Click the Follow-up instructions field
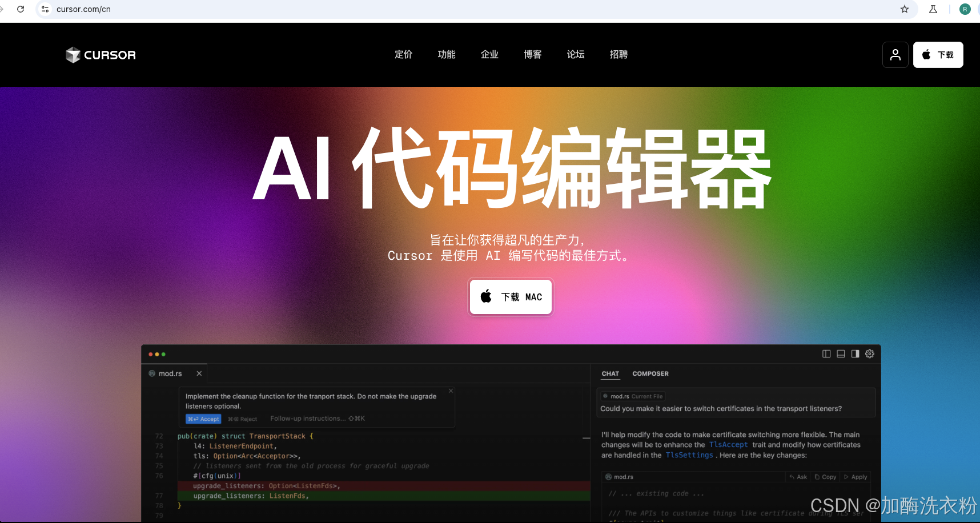The width and height of the screenshot is (980, 523). 318,419
